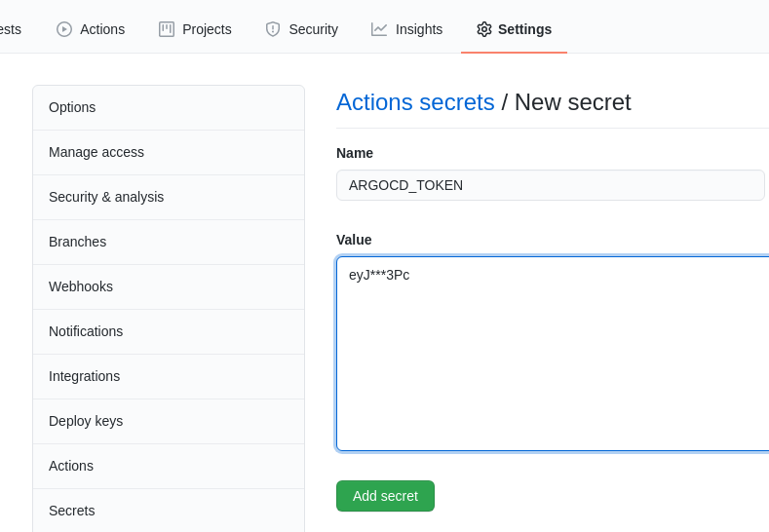Switch to the Security tab

tap(301, 29)
